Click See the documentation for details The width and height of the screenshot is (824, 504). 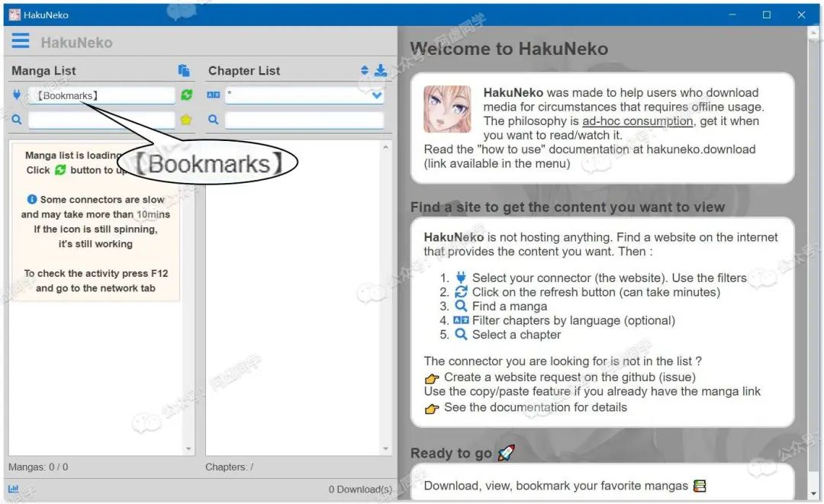tap(536, 407)
